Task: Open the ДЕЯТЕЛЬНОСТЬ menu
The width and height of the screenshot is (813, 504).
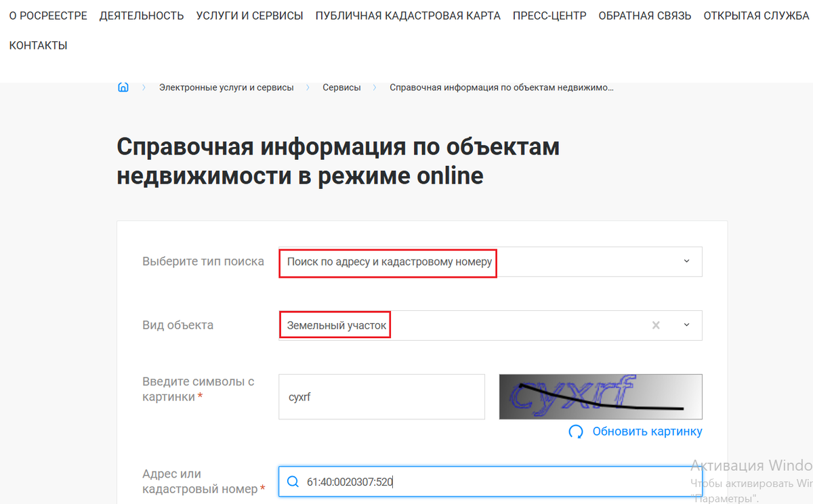Action: (x=142, y=16)
